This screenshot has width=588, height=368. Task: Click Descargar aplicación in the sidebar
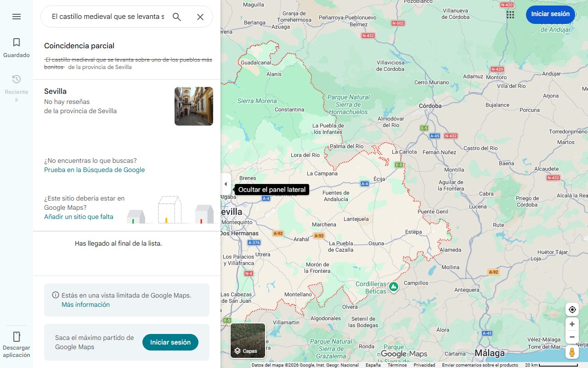pos(17,344)
